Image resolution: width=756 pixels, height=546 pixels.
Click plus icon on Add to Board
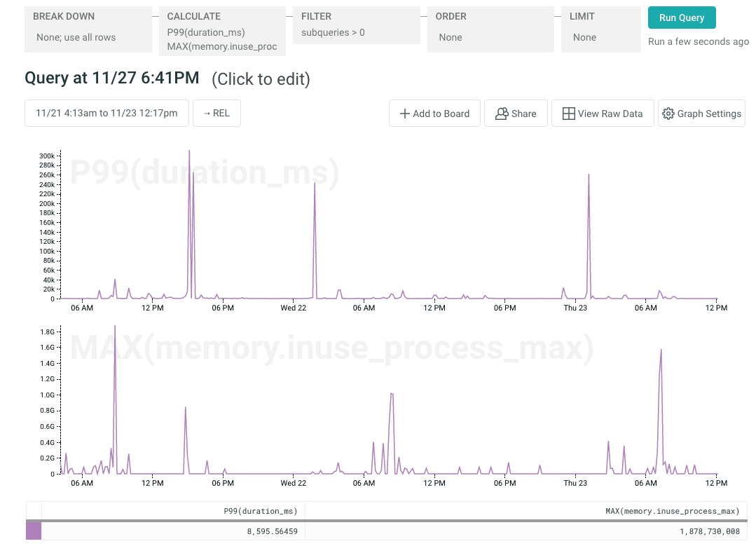click(404, 114)
